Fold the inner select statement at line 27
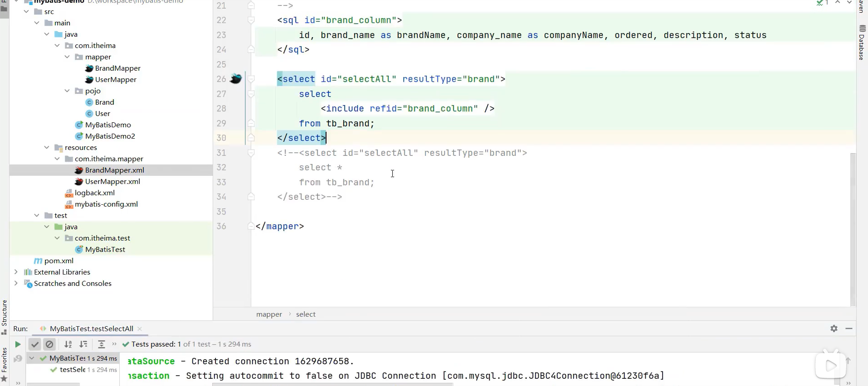Viewport: 868px width, 386px height. pos(251,94)
